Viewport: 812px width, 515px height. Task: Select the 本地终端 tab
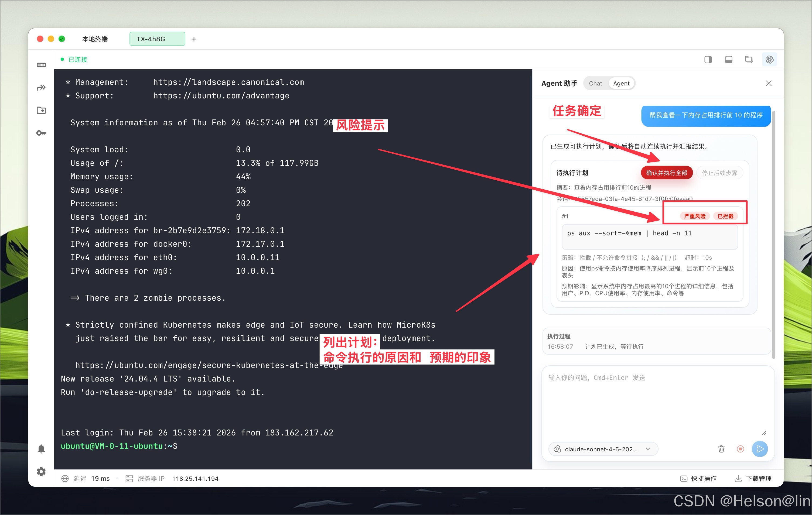95,39
